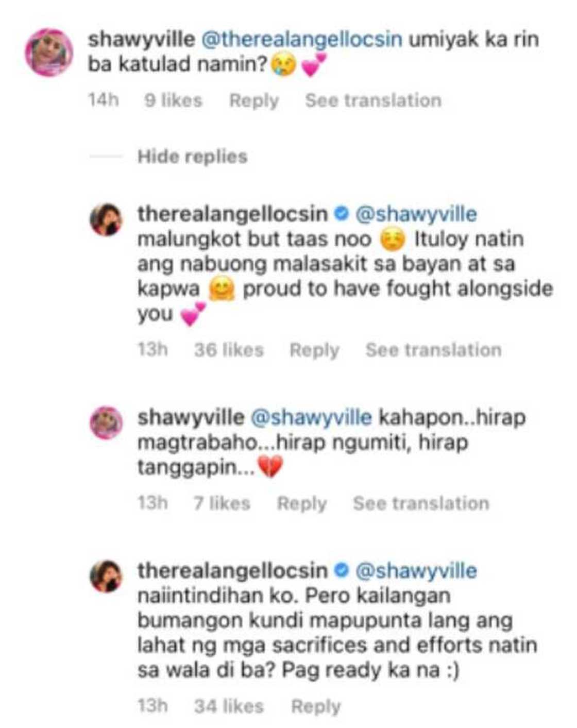
Task: Open @shawyville mention in last reply
Action: click(416, 571)
